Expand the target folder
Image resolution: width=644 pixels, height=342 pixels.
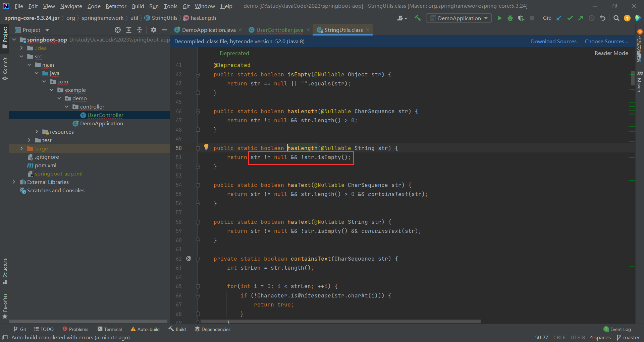(x=21, y=149)
